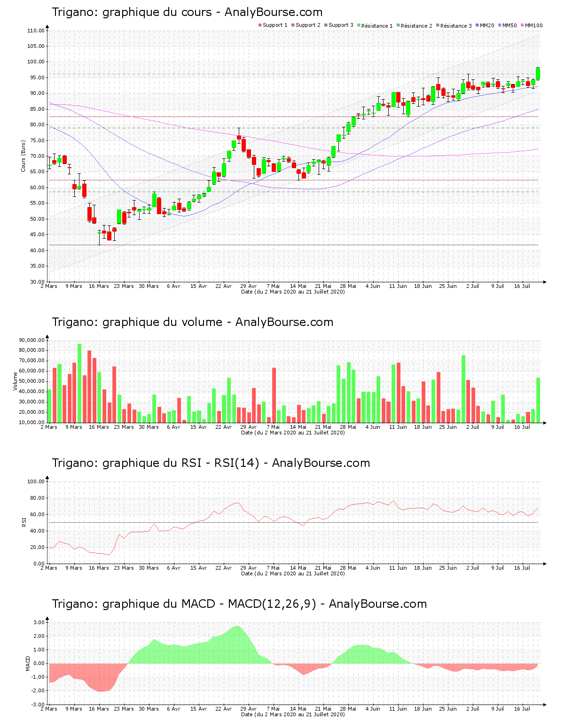
Task: Select the 'Résistance 2' legend label
Action: point(416,26)
